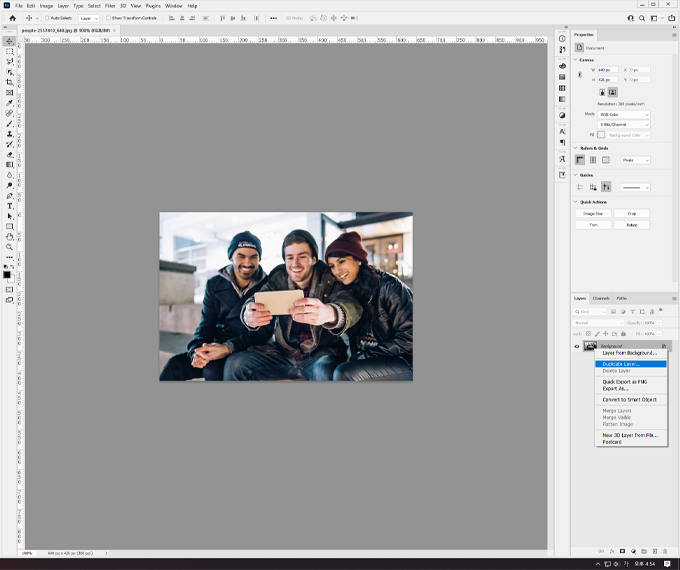Select the Spot Healing Brush tool

(9, 113)
